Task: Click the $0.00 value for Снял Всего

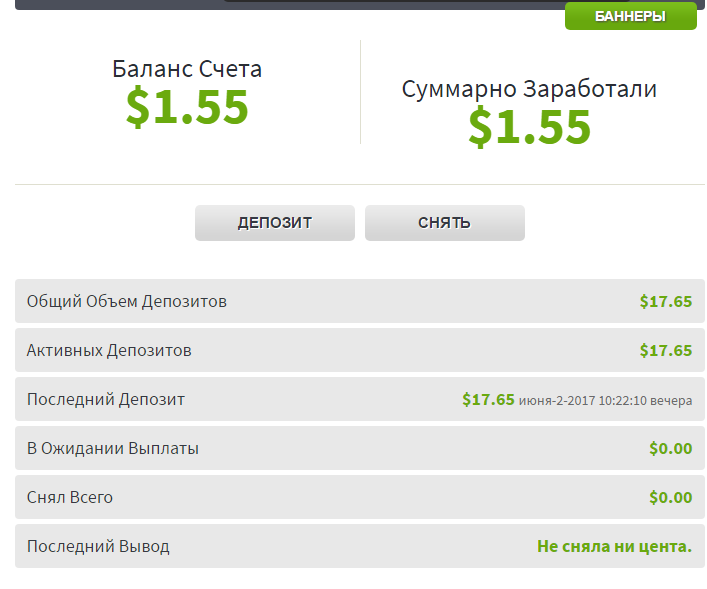Action: tap(670, 497)
